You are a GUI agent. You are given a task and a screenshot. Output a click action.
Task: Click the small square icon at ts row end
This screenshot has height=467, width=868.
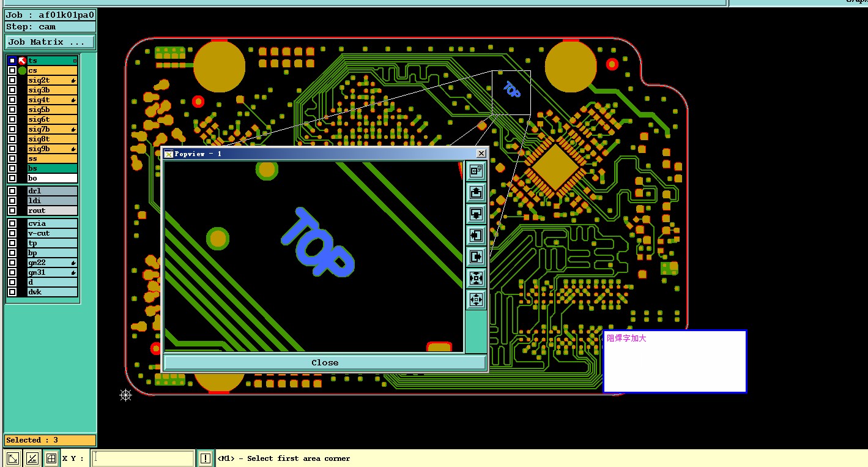pos(75,61)
